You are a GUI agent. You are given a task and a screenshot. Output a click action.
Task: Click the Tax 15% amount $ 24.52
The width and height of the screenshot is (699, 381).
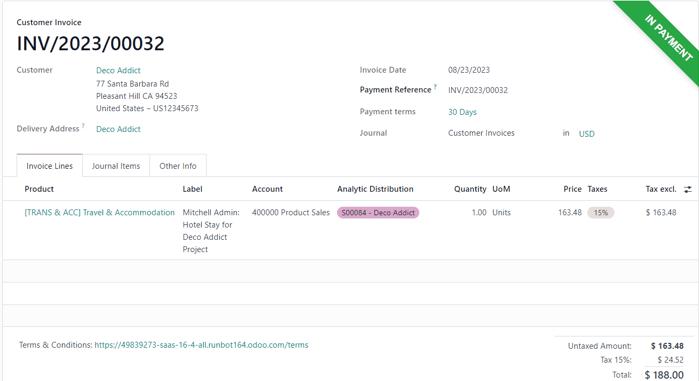670,360
